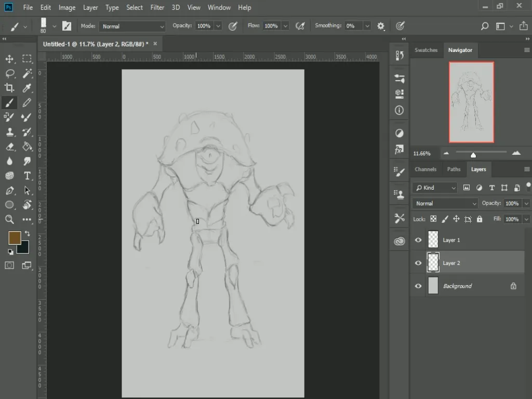Viewport: 532px width, 399px height.
Task: Hide Layer 2 with its eye icon
Action: pyautogui.click(x=418, y=263)
